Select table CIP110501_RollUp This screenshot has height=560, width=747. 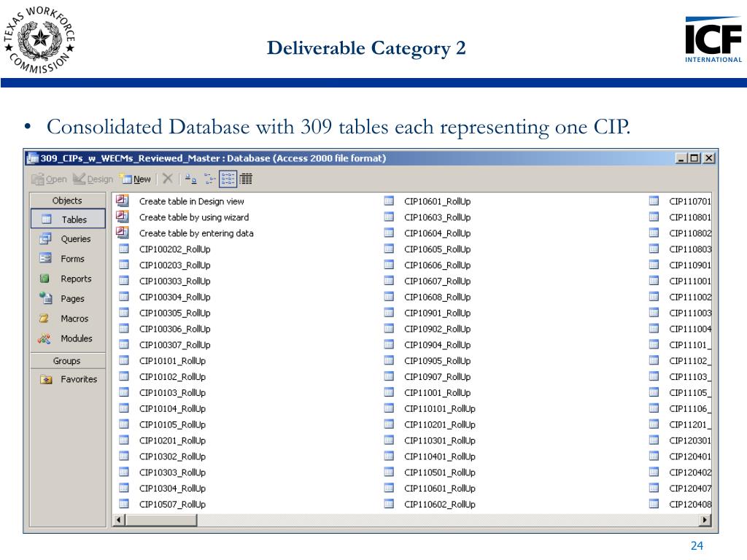tap(440, 472)
